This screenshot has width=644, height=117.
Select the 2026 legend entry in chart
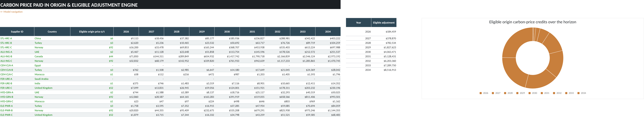click(484, 93)
